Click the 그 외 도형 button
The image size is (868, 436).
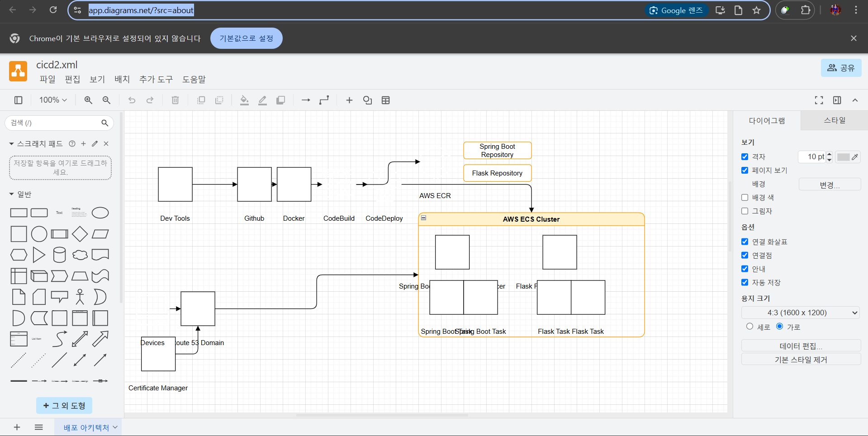coord(64,405)
